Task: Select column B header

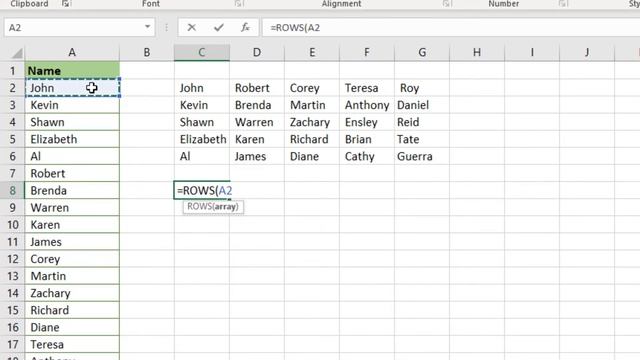Action: click(x=147, y=53)
